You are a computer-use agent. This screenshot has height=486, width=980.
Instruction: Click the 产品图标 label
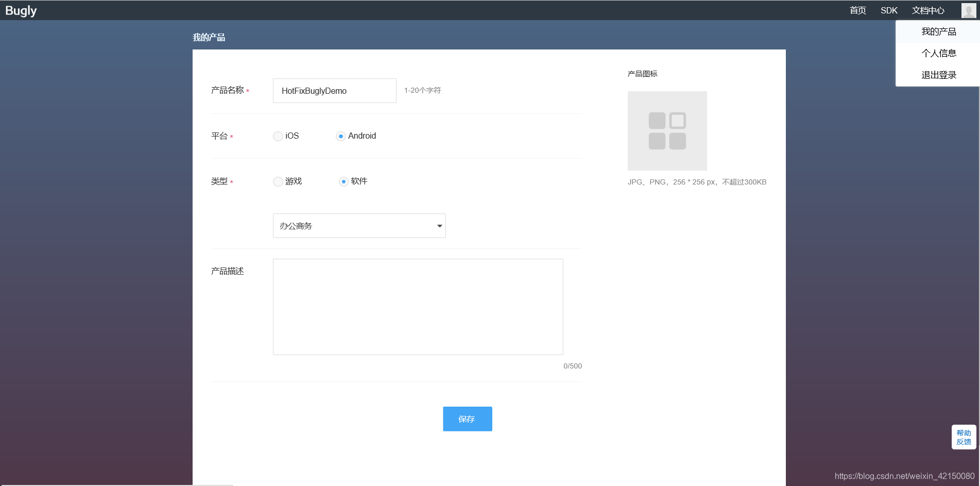coord(642,74)
